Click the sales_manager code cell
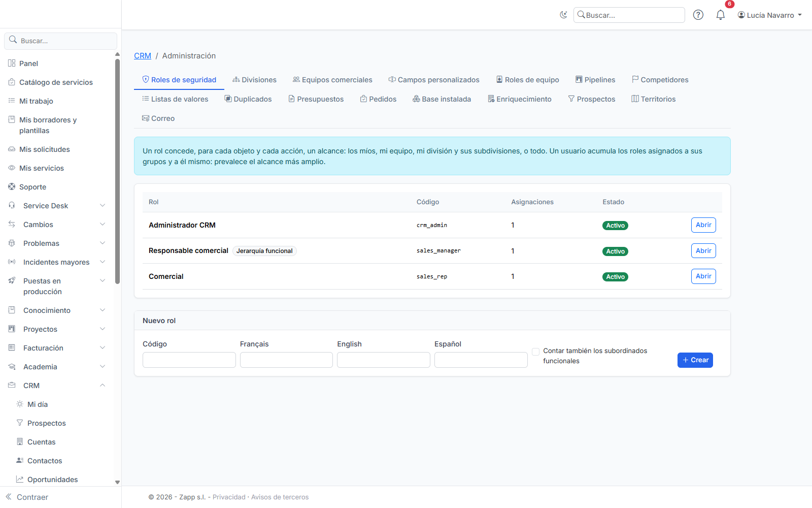 (x=438, y=251)
